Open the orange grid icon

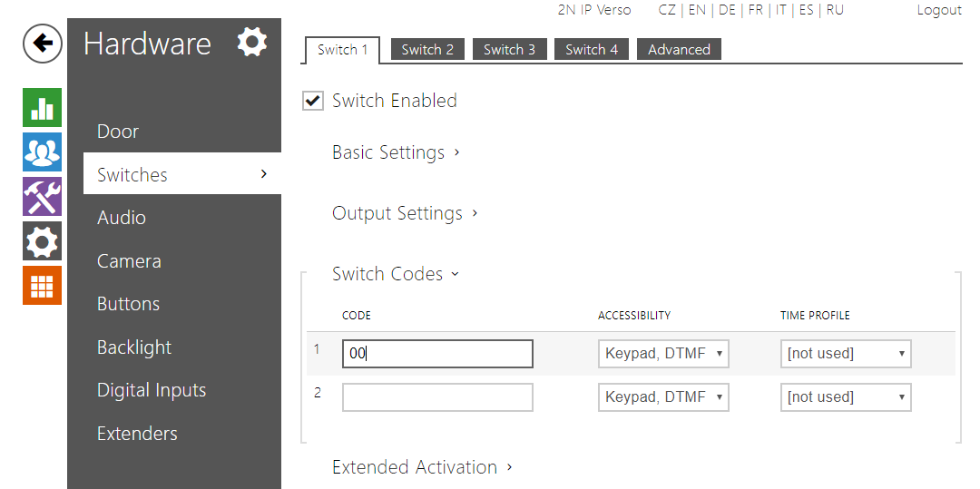click(42, 285)
